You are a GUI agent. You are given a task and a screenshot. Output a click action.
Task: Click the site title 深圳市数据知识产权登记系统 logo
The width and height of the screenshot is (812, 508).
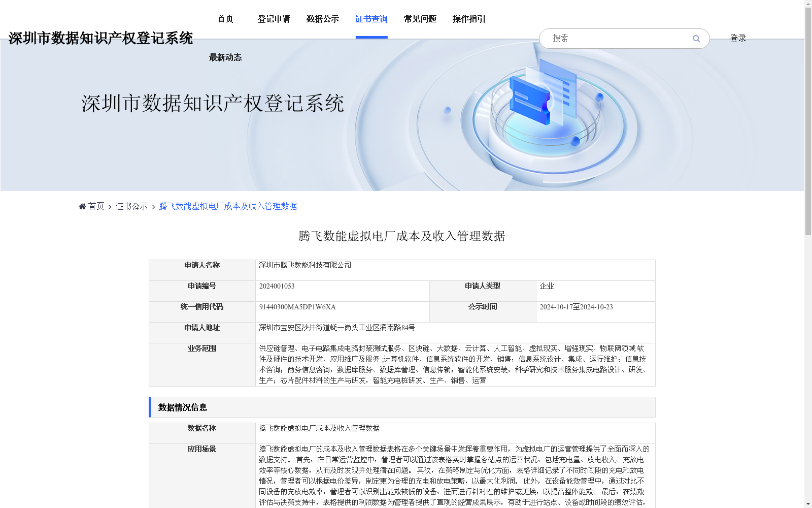coord(100,38)
